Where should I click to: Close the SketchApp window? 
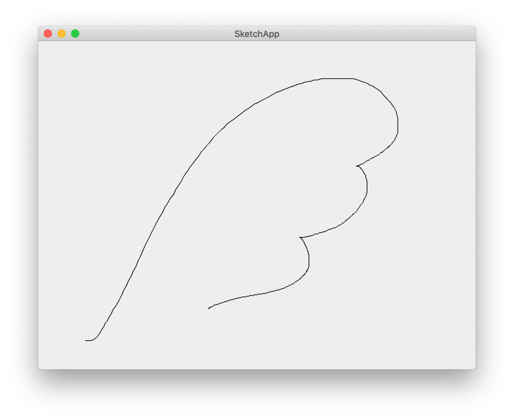click(x=48, y=33)
